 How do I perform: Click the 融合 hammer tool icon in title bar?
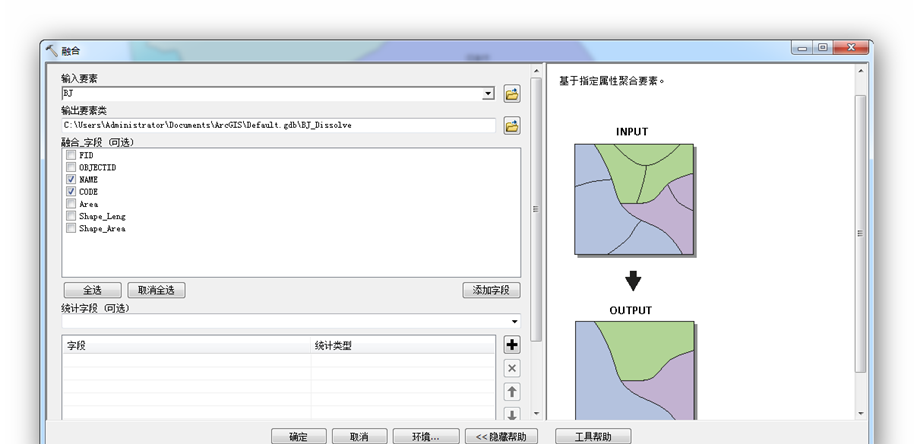click(x=51, y=50)
